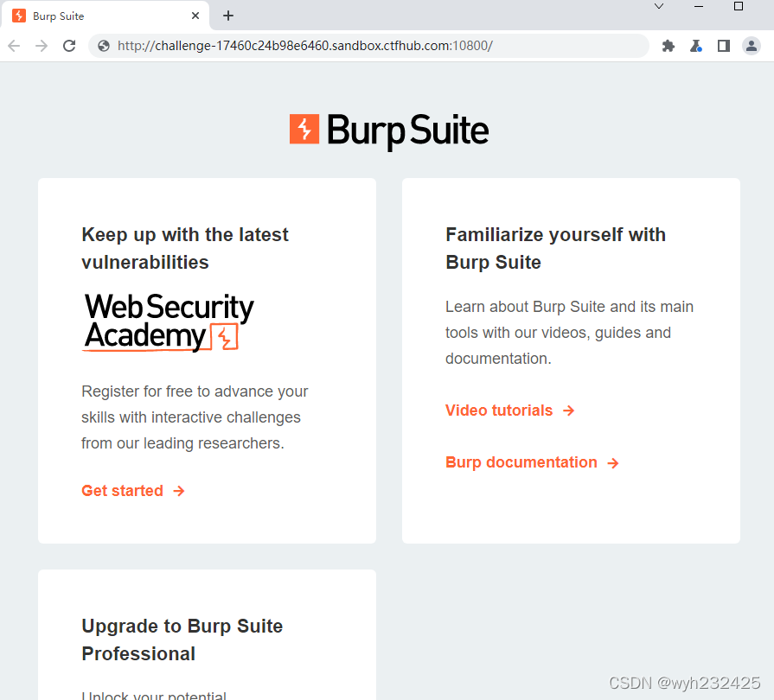Open the tab search chevron
The height and width of the screenshot is (700, 774).
coord(659,6)
